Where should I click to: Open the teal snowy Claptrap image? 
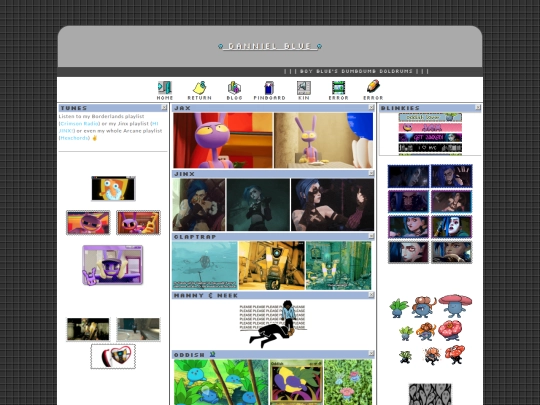tap(205, 266)
